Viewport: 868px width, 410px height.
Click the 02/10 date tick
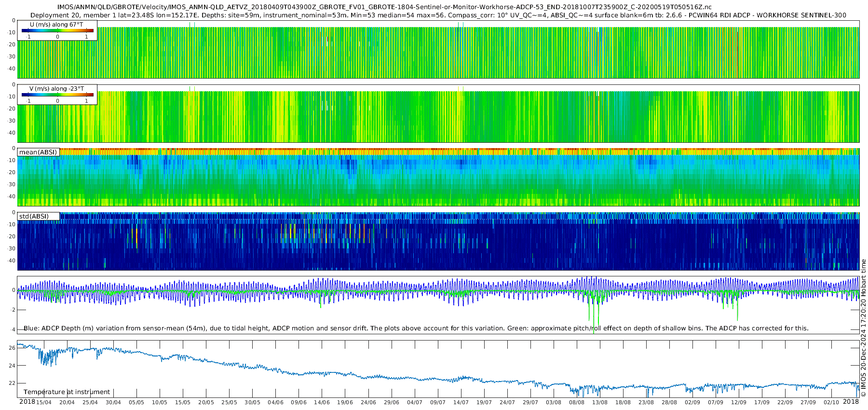click(x=831, y=402)
